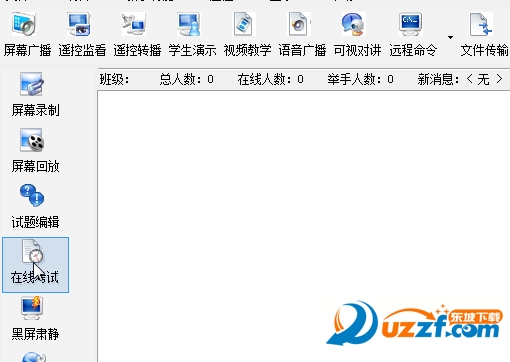
Task: Open 可视对讲 video intercom
Action: 357,34
